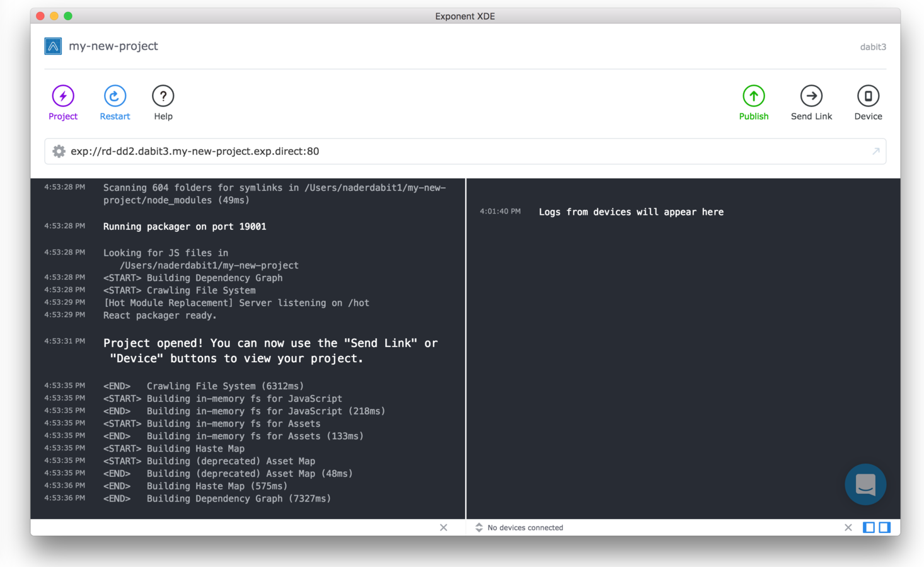Switch to single-pane log layout
This screenshot has width=924, height=567.
869,527
